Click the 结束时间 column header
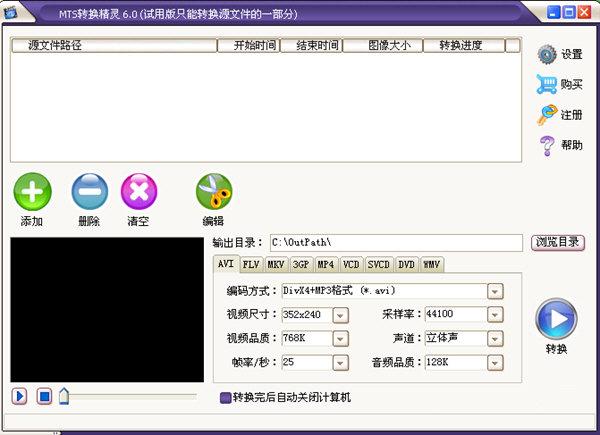The height and width of the screenshot is (435, 600). (311, 46)
